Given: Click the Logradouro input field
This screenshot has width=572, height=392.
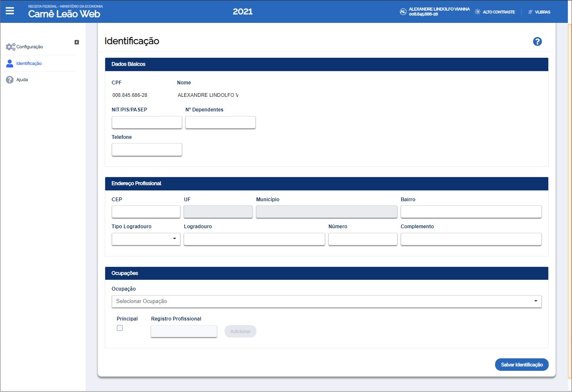Looking at the screenshot, I should point(254,239).
